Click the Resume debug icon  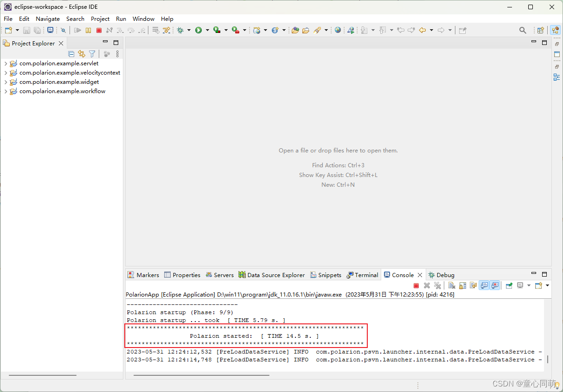pyautogui.click(x=77, y=30)
